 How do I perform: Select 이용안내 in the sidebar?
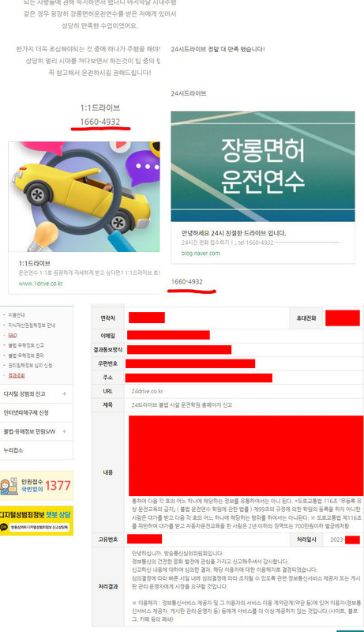click(17, 314)
